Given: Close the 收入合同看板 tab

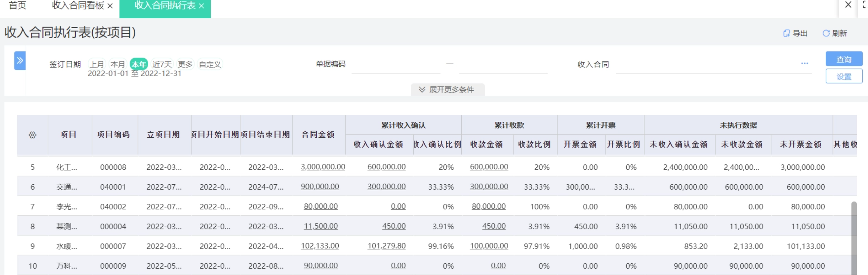Looking at the screenshot, I should pyautogui.click(x=110, y=6).
